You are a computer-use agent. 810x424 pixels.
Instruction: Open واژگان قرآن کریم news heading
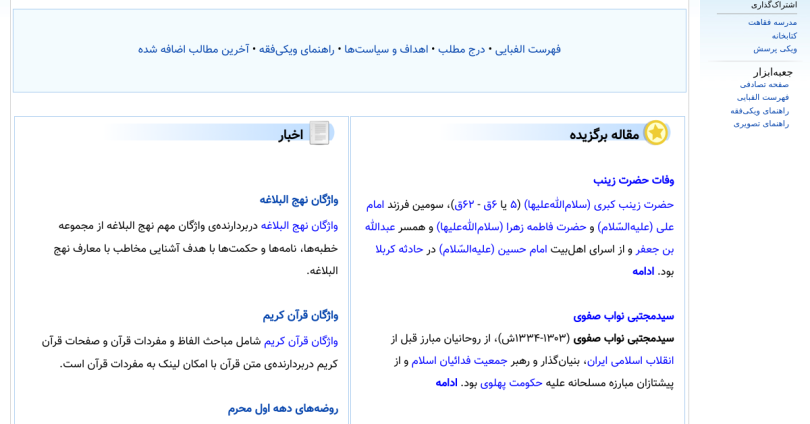300,316
